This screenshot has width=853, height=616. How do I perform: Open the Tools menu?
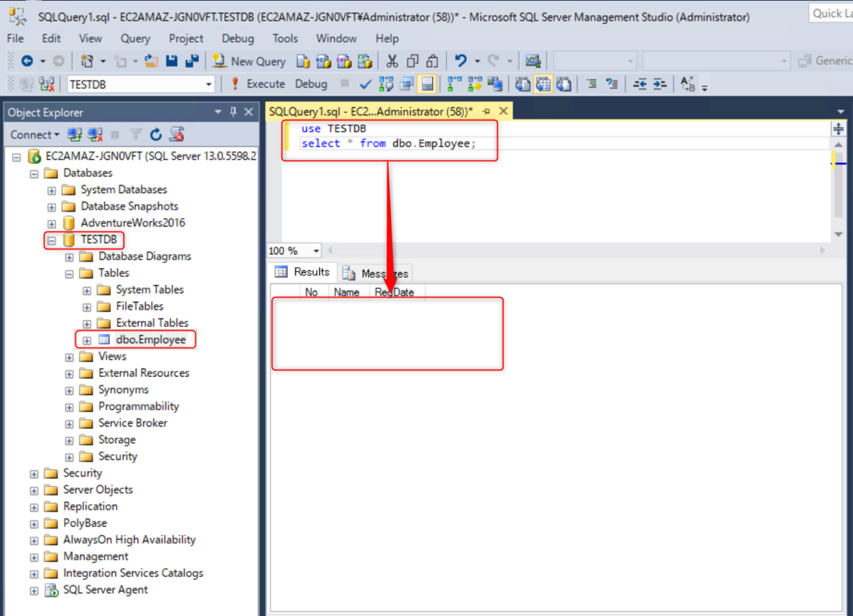(285, 38)
